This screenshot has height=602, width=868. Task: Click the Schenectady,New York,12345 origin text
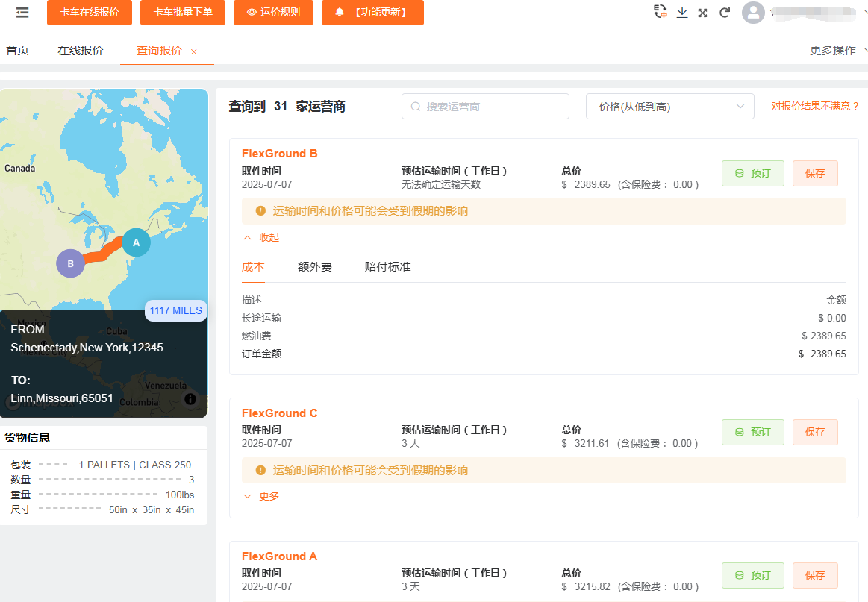click(87, 348)
